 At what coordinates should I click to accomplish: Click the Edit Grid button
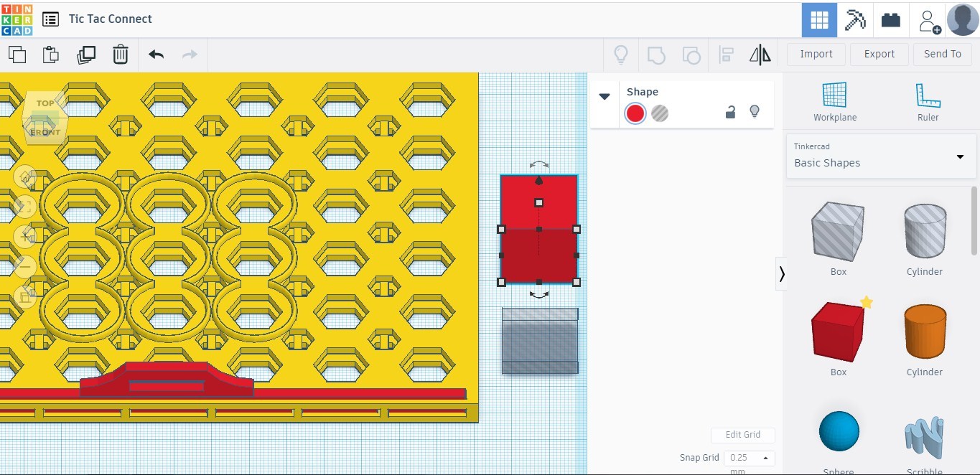pos(743,435)
